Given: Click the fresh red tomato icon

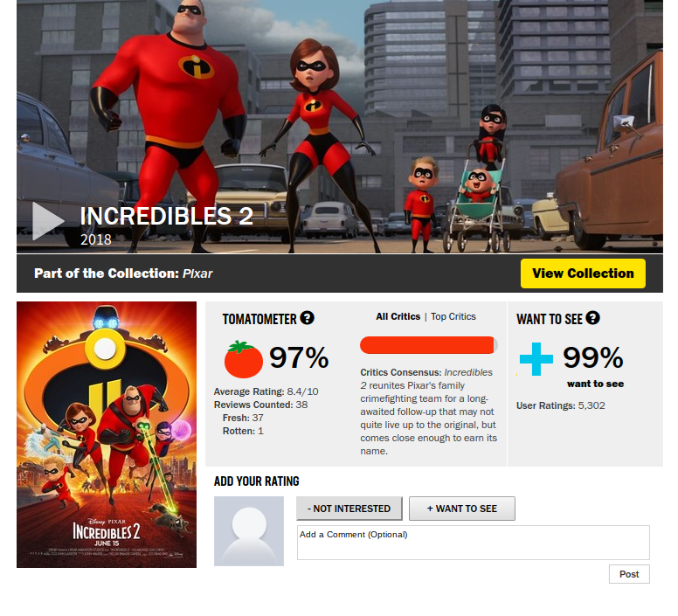Looking at the screenshot, I should coord(243,359).
